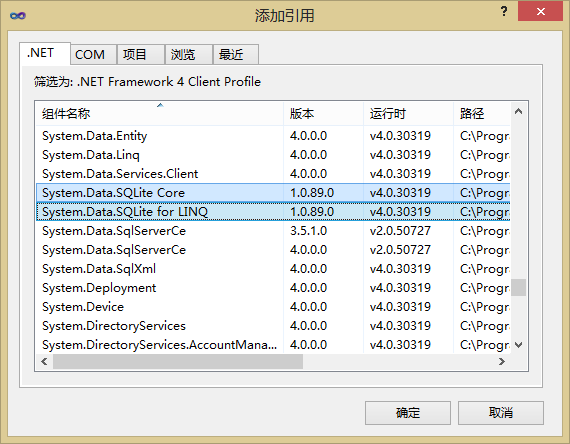
Task: Click path cell of System.Data.Linq row
Action: [x=485, y=155]
